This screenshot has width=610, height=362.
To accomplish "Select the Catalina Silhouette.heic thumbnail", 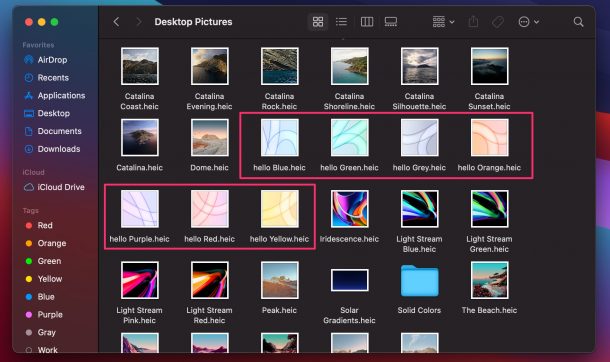I will point(419,66).
